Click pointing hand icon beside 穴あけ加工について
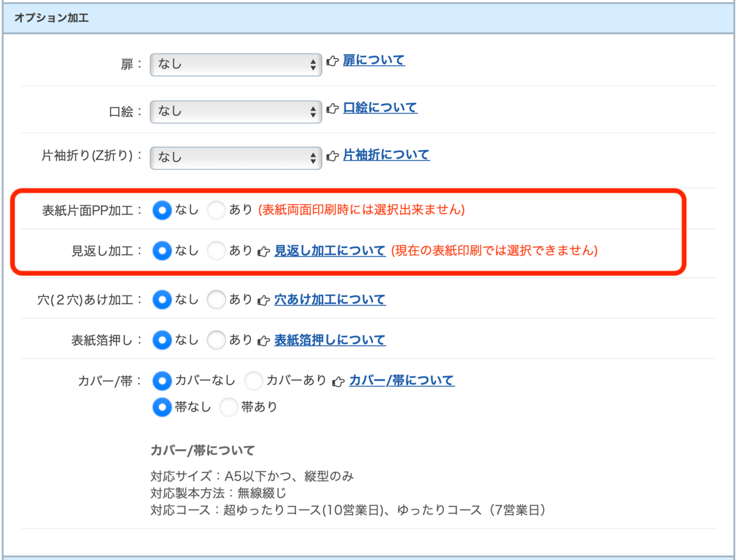 click(x=264, y=300)
